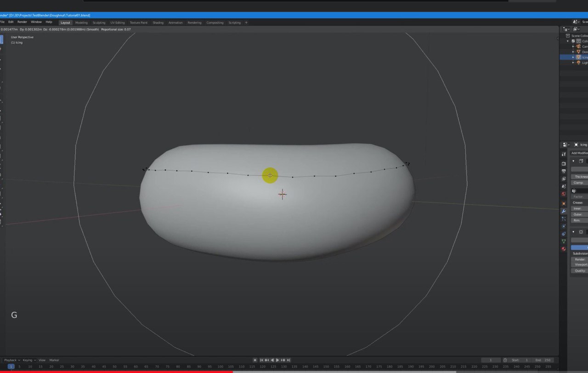The image size is (588, 373).
Task: Expand the Camera item in outliner
Action: (x=573, y=46)
